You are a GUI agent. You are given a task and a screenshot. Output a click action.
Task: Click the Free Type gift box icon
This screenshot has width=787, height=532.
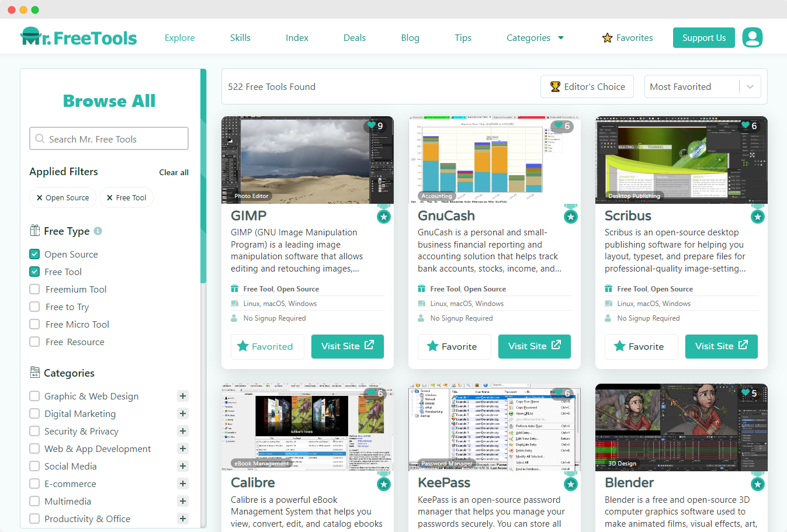(x=35, y=230)
